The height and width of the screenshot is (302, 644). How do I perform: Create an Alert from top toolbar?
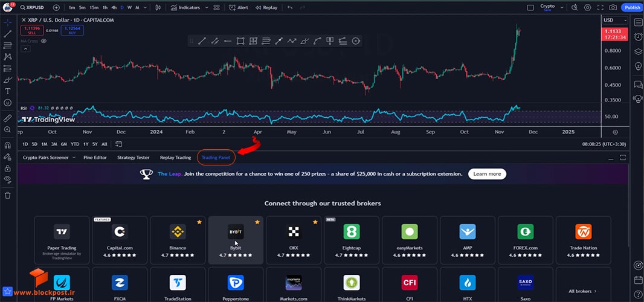pos(239,7)
